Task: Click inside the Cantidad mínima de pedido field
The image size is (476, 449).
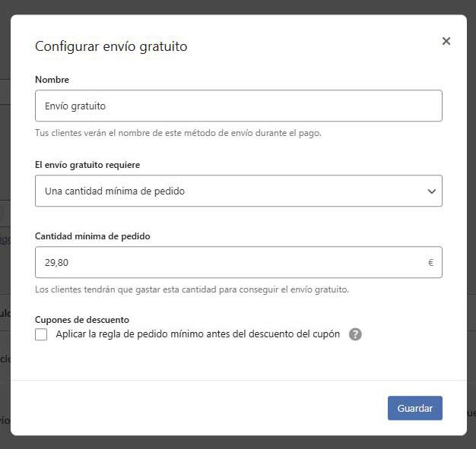Action: [x=239, y=262]
